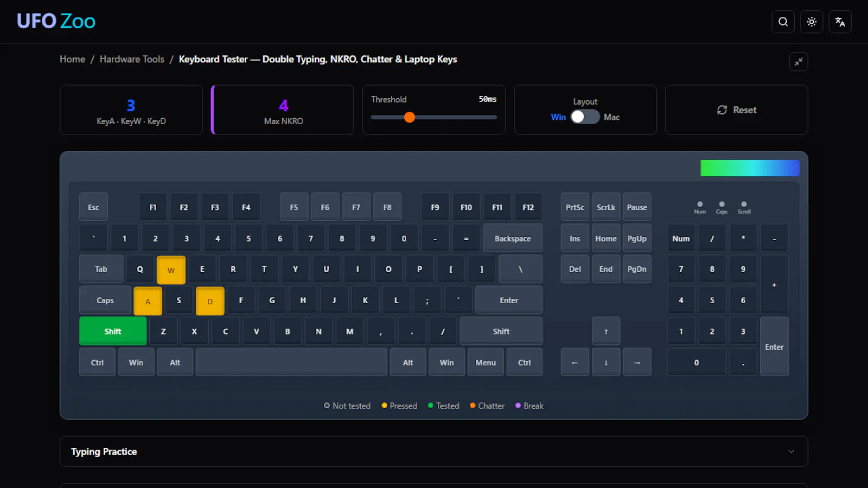This screenshot has height=488, width=868.
Task: Click the right Shift key
Action: click(501, 331)
